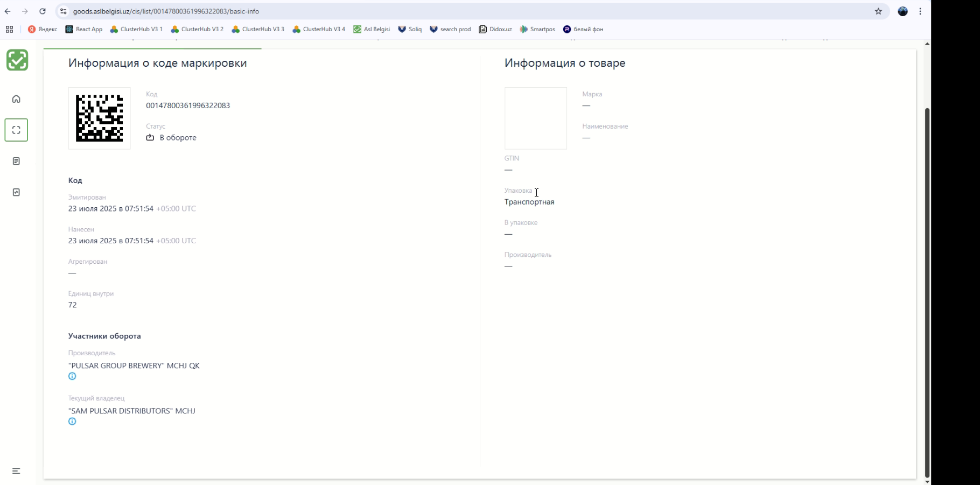Open the apps grid in bookmarks bar
Screen dimensions: 980x485
tap(9, 29)
